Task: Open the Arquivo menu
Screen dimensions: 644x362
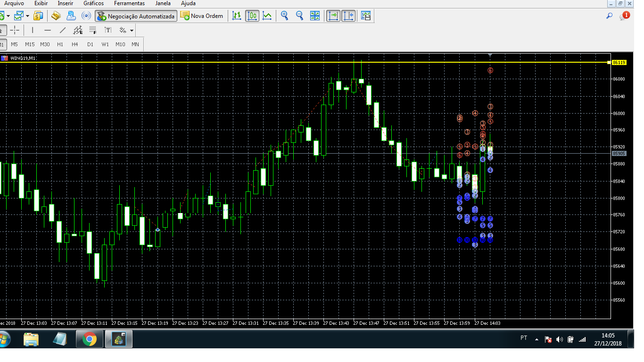Action: [x=14, y=3]
